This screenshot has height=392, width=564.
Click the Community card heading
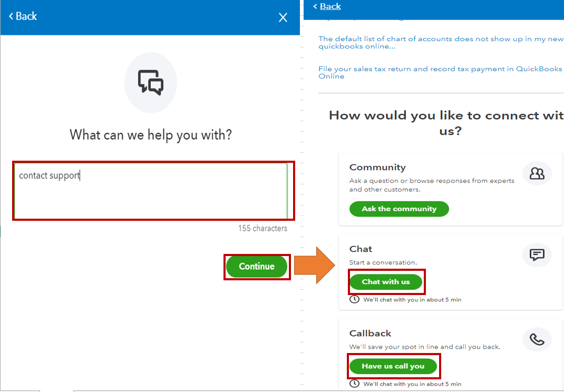coord(377,168)
